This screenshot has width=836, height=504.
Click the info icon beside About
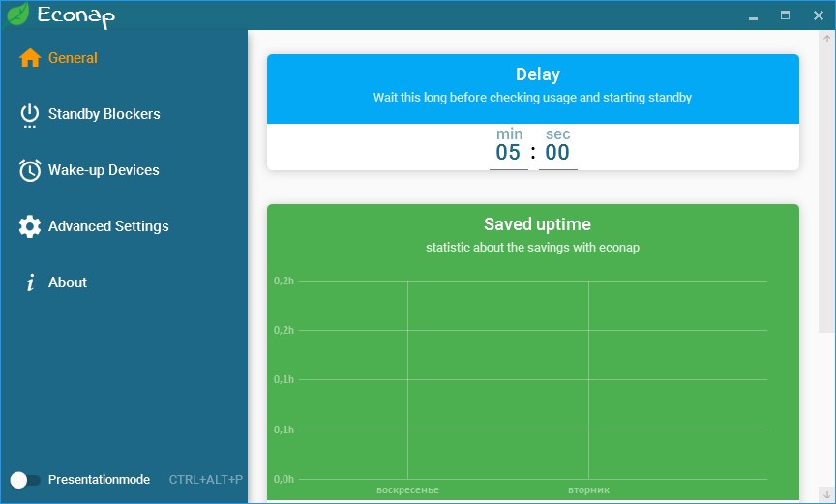coord(30,282)
